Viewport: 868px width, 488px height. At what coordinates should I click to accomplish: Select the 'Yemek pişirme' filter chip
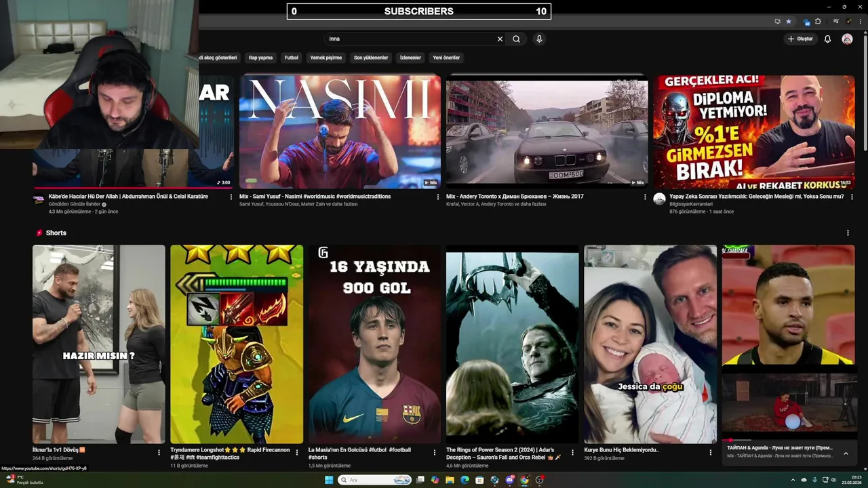(326, 58)
